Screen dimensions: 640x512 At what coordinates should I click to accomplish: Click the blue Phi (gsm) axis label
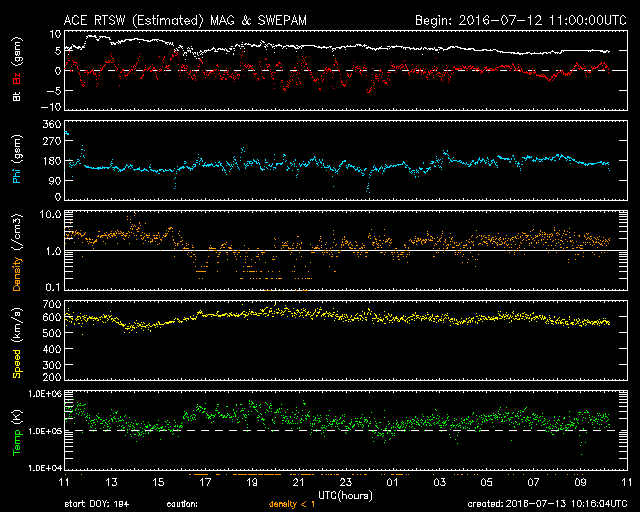17,160
